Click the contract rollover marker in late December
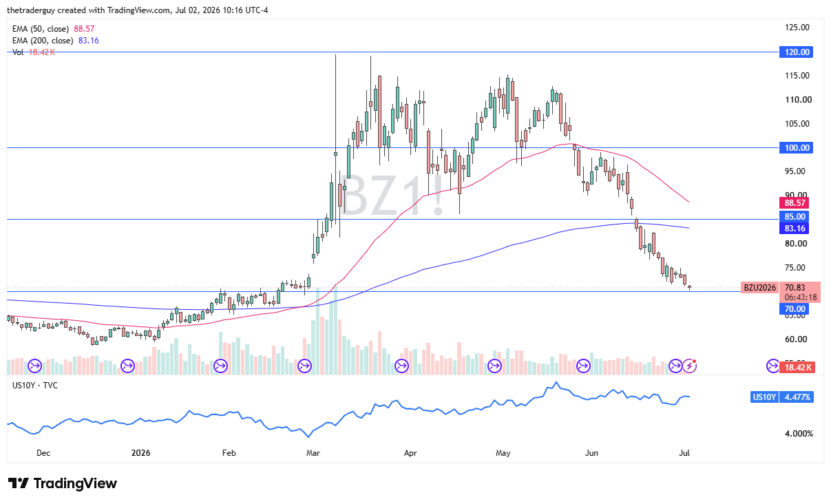 (x=127, y=366)
